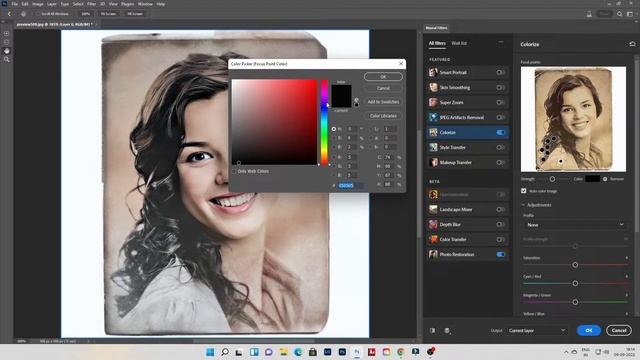Click OK in the Color Picker dialog
The image size is (640, 360).
pyautogui.click(x=383, y=77)
